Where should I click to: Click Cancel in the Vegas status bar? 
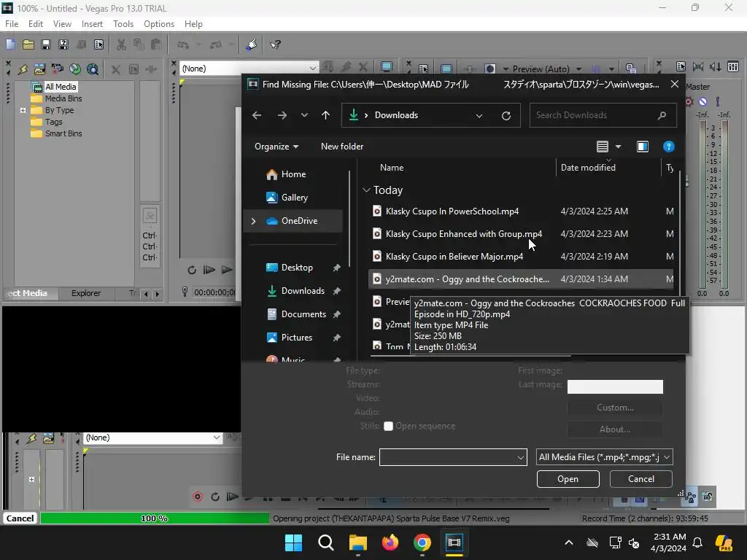pyautogui.click(x=20, y=518)
